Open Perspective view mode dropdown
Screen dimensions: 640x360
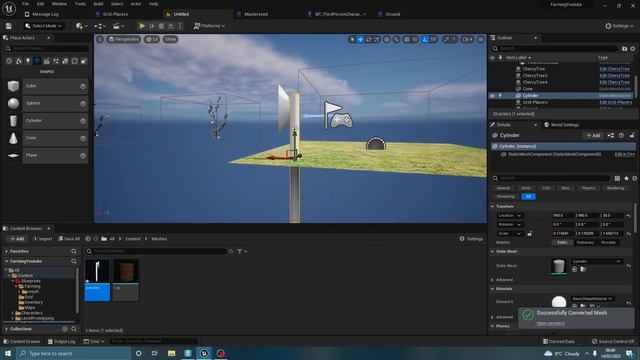124,39
